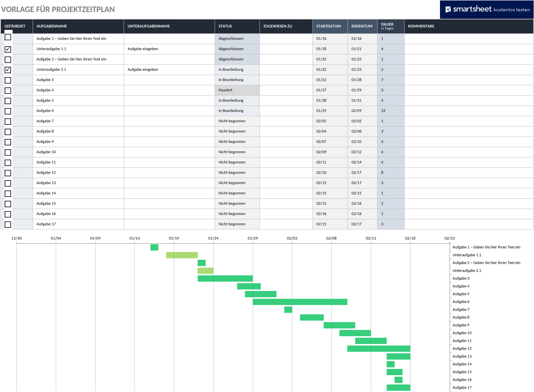Click the 'Aufgabe 14' Gantt chart label
Screen dimensions: 534x392
point(462,364)
